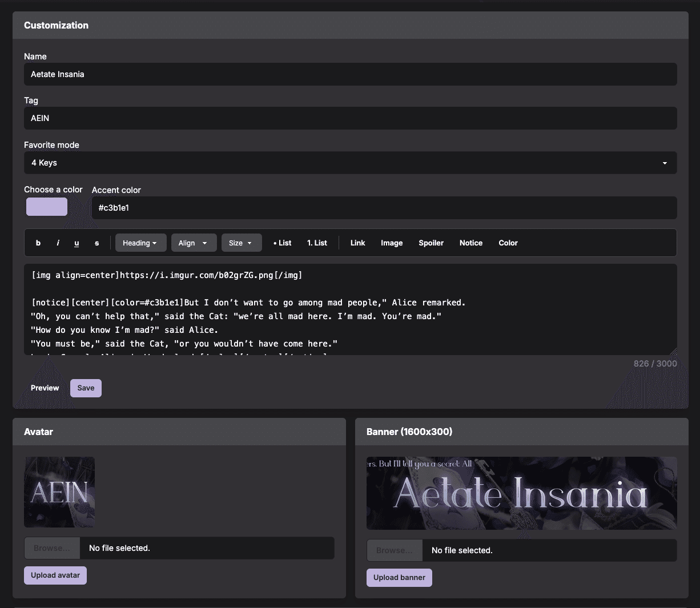Click the banner 'No file selected.' text
This screenshot has height=608, width=700.
click(x=462, y=550)
